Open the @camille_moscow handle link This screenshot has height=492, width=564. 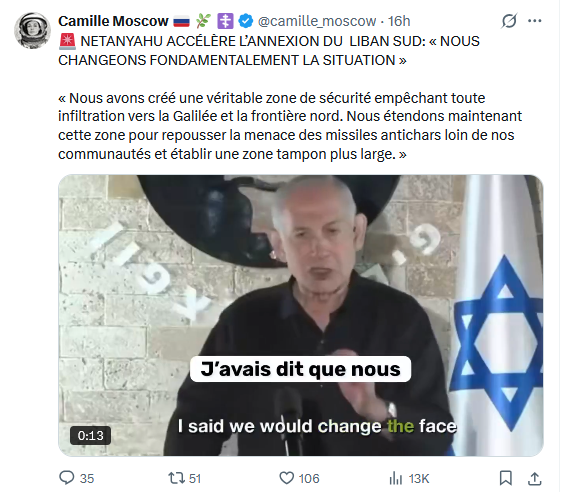[317, 21]
